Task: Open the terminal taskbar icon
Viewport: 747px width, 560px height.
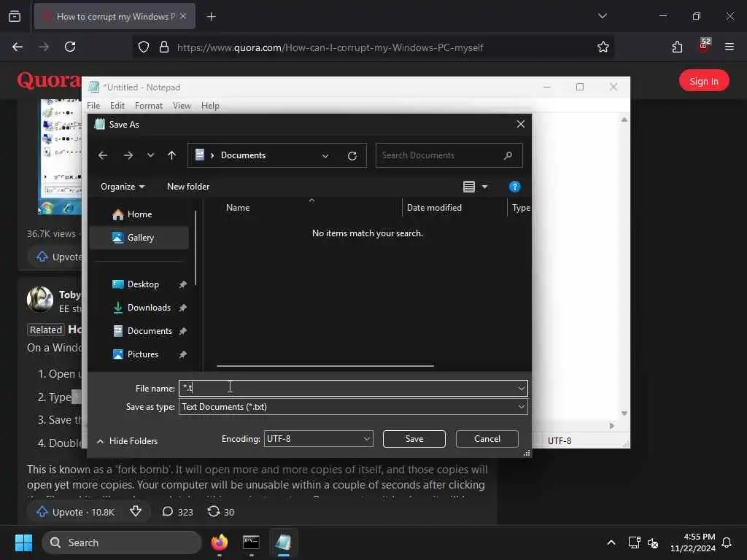Action: click(251, 542)
